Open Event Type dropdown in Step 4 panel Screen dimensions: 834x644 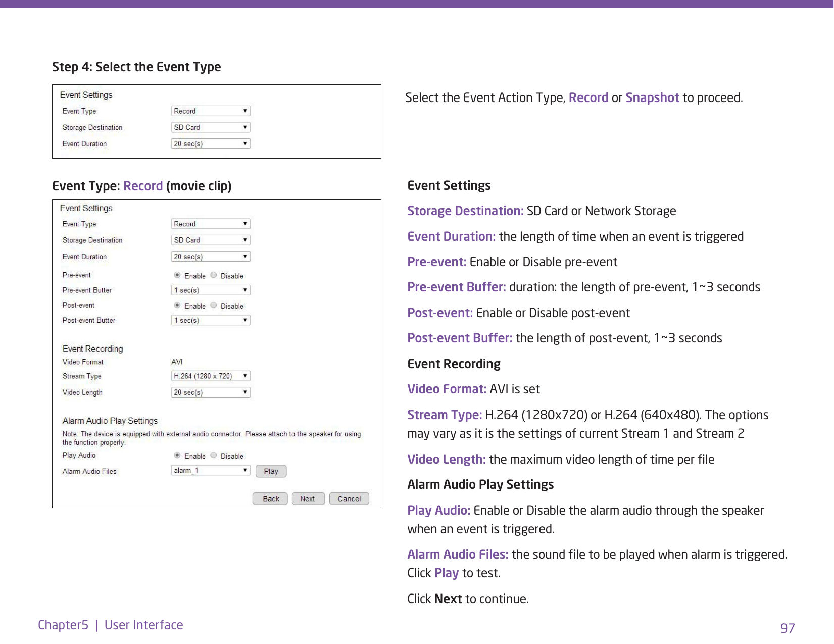click(211, 111)
